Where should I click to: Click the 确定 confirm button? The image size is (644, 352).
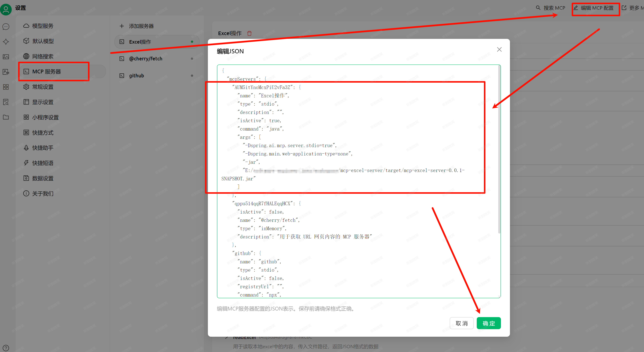(x=488, y=323)
